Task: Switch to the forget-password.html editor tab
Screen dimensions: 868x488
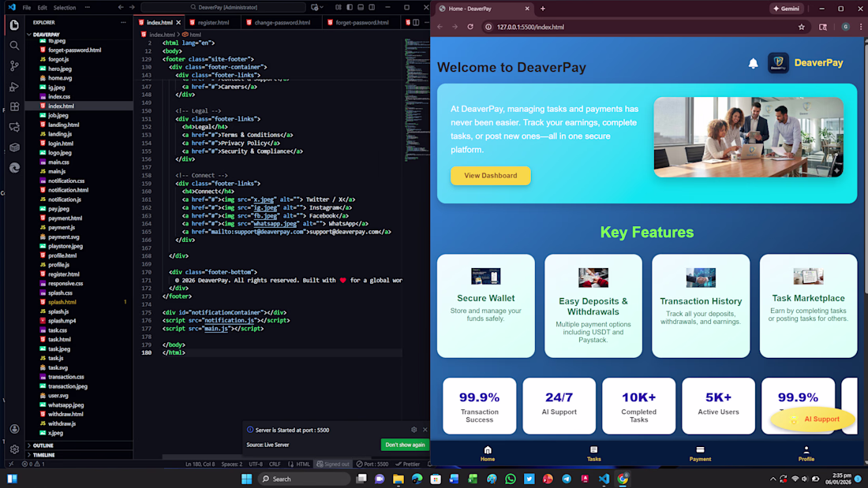Action: tap(361, 22)
